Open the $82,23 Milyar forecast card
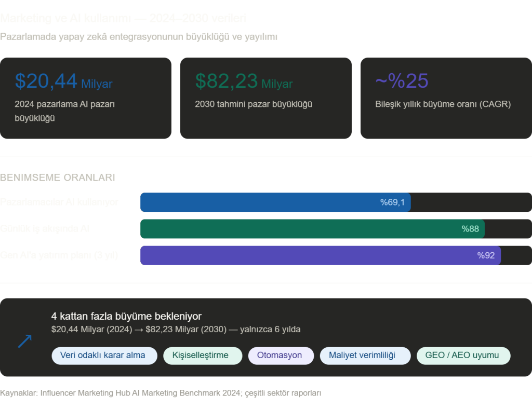 (x=265, y=98)
